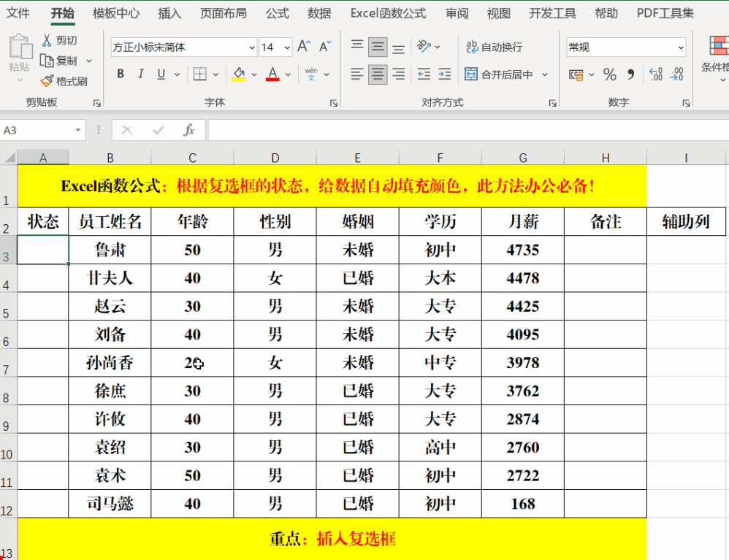Viewport: 729px width, 560px height.
Task: Expand the borders dropdown arrow
Action: [x=215, y=74]
